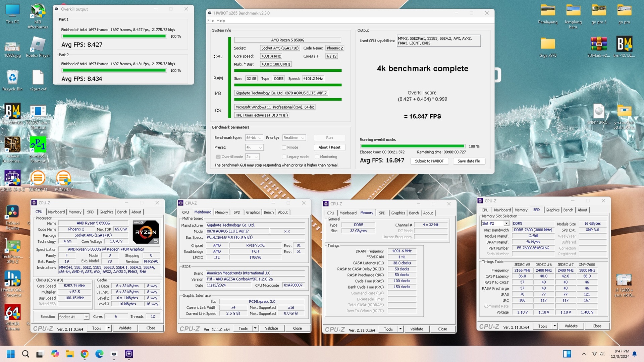Click Submit to HWBOT button
This screenshot has width=644, height=362.
coord(429,161)
